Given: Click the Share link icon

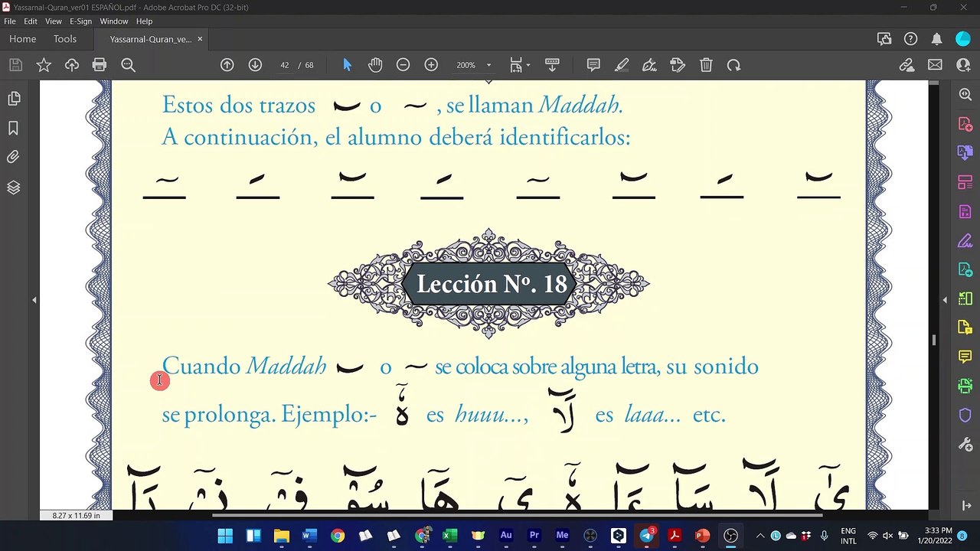Looking at the screenshot, I should pos(907,65).
